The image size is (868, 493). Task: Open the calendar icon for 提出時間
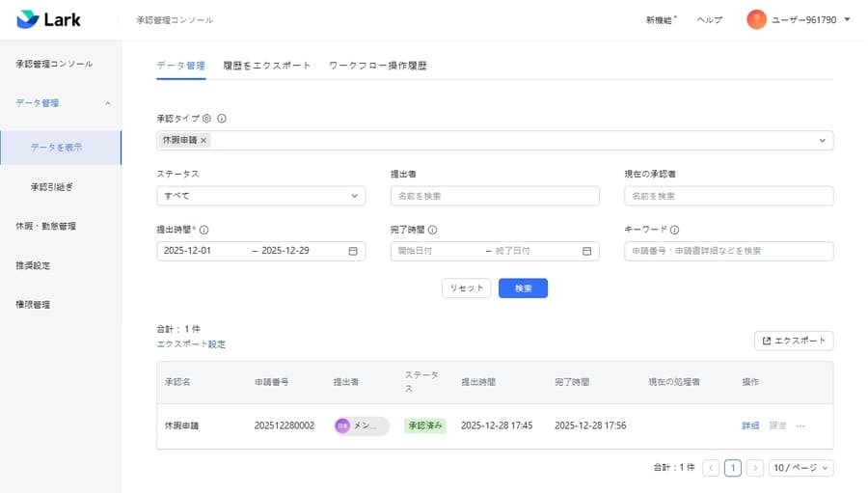353,251
